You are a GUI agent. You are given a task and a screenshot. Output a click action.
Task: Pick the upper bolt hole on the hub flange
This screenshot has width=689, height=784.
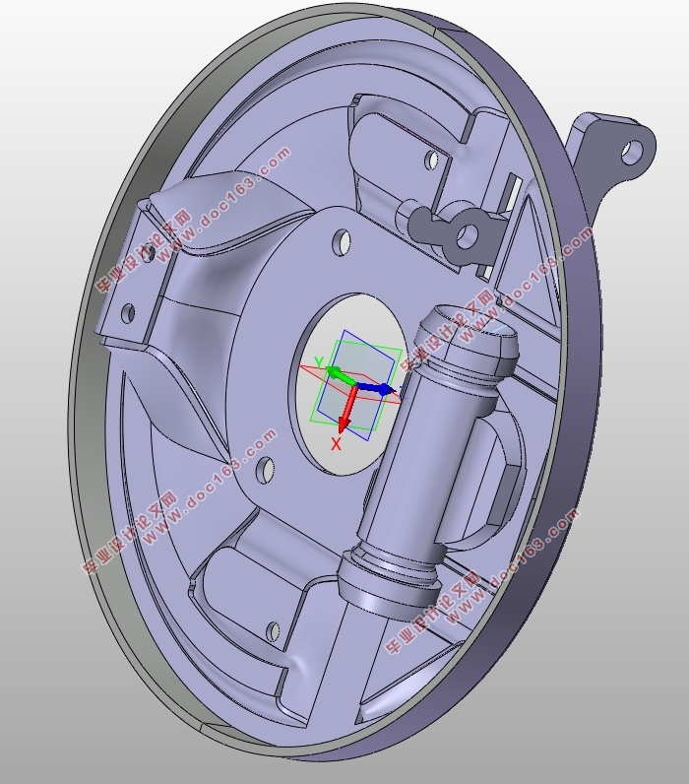point(342,242)
